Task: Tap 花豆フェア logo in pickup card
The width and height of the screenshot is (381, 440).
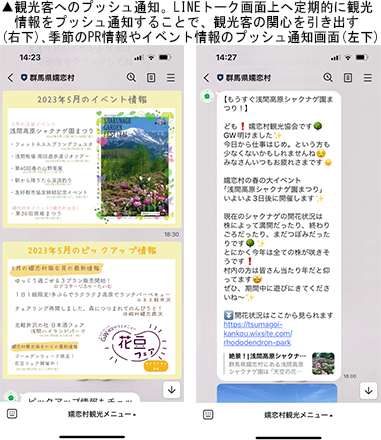Action: point(137,345)
